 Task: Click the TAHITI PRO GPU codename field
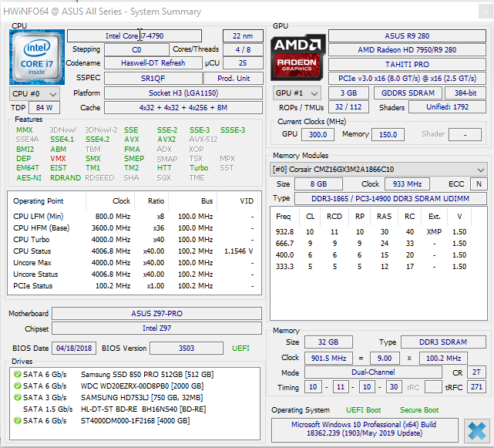407,64
